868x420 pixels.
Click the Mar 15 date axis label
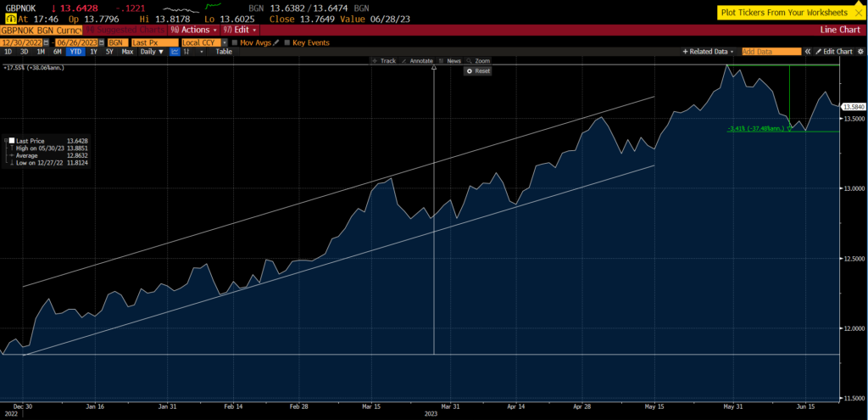(371, 405)
